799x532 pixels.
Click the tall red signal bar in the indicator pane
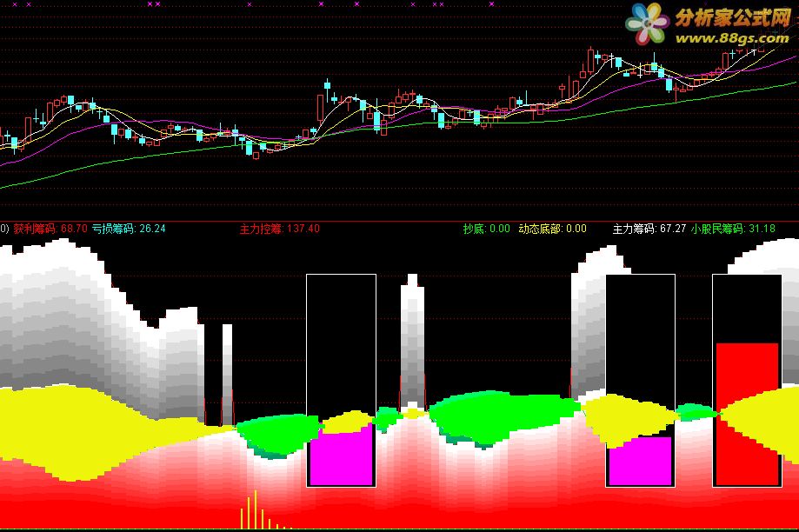pos(747,414)
